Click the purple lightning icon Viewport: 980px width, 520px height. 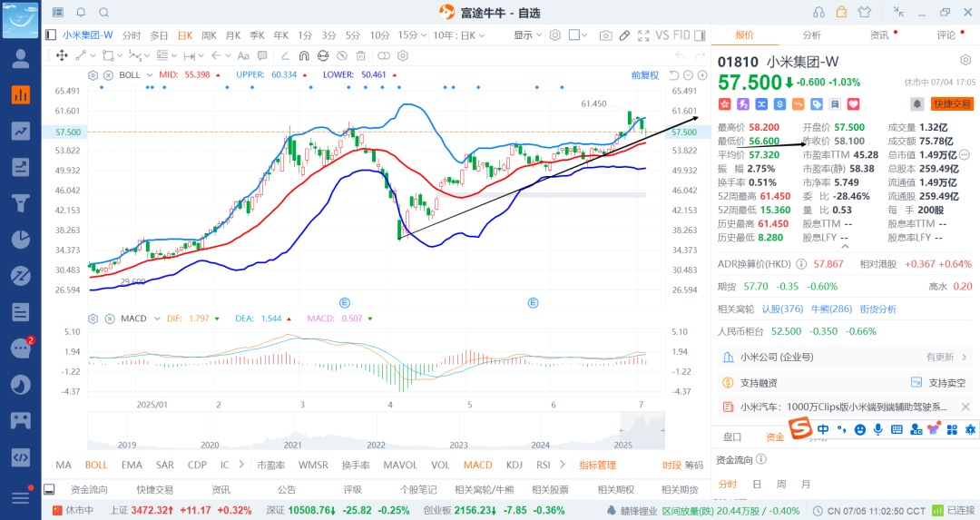pos(742,104)
